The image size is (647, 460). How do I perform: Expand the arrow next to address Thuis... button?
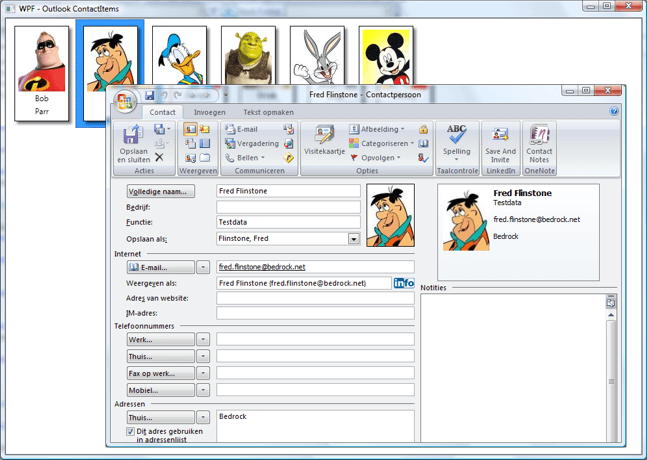point(203,418)
